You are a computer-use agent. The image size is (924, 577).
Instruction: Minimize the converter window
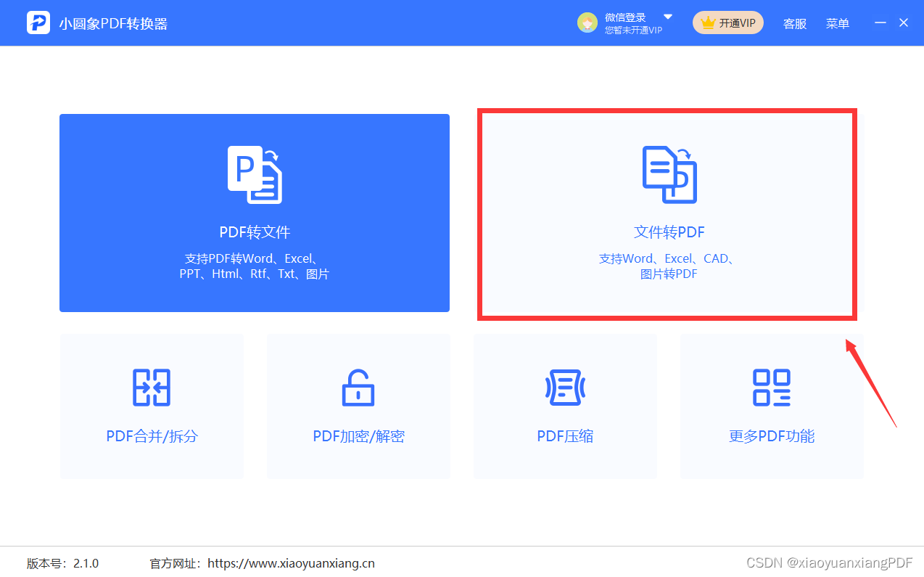(x=880, y=22)
